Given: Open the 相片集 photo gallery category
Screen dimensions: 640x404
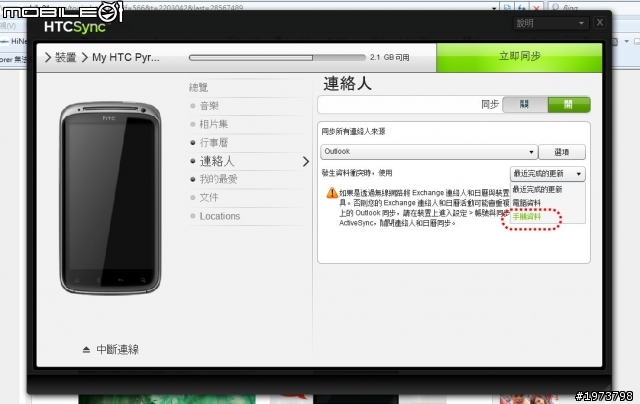Looking at the screenshot, I should tap(214, 124).
